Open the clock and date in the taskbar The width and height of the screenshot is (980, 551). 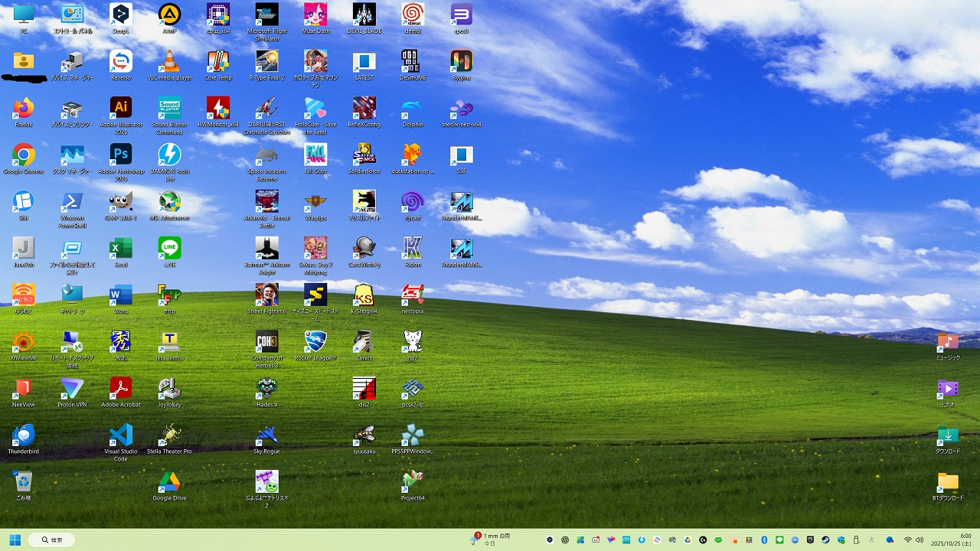pos(952,540)
